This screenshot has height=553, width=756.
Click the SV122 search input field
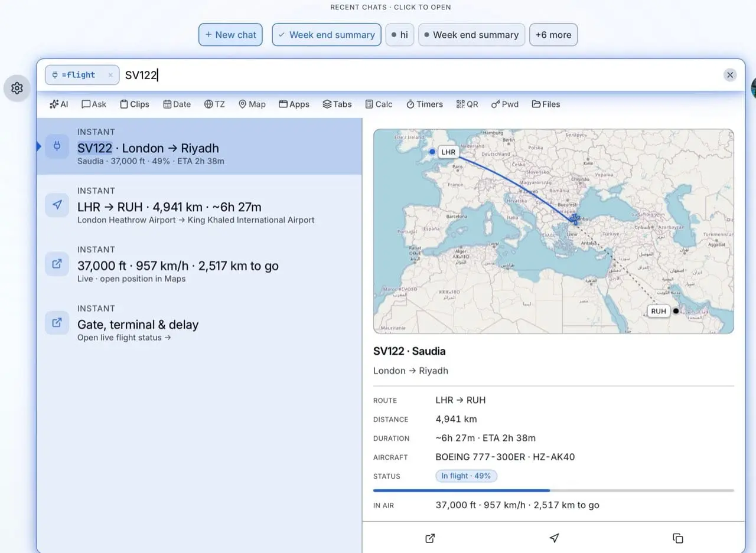(421, 75)
